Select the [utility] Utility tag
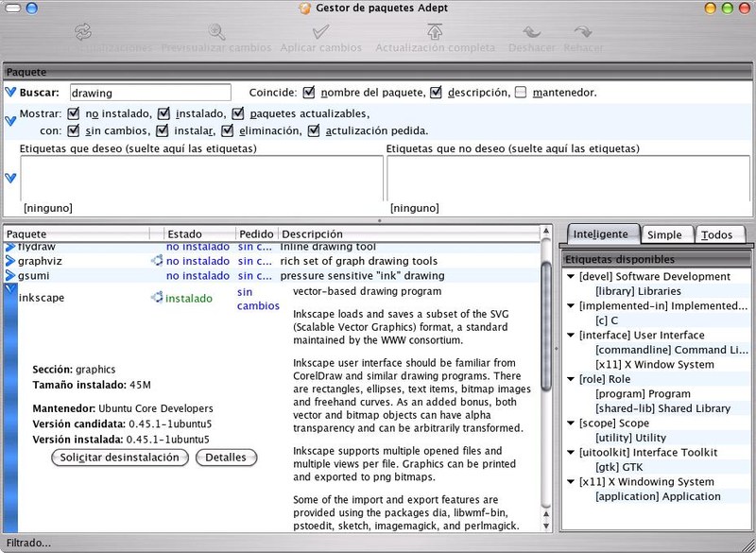The width and height of the screenshot is (756, 553). pyautogui.click(x=630, y=438)
